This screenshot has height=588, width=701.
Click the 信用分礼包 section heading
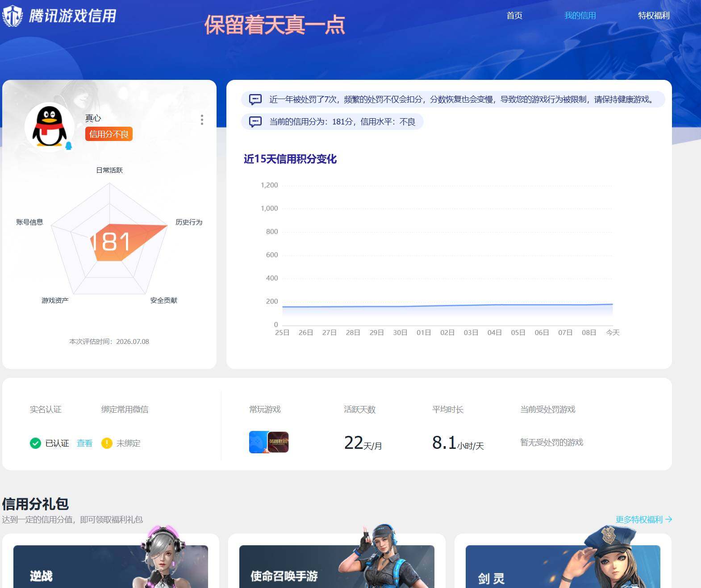coord(35,504)
